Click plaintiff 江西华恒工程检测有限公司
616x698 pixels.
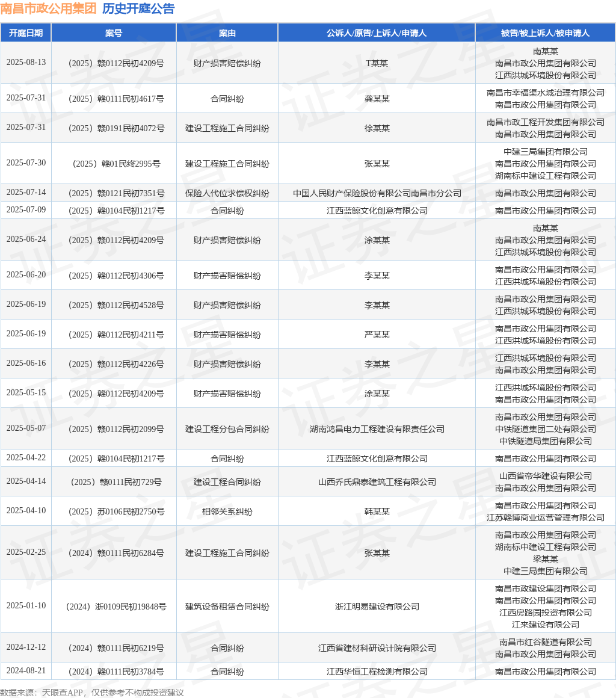click(x=377, y=672)
